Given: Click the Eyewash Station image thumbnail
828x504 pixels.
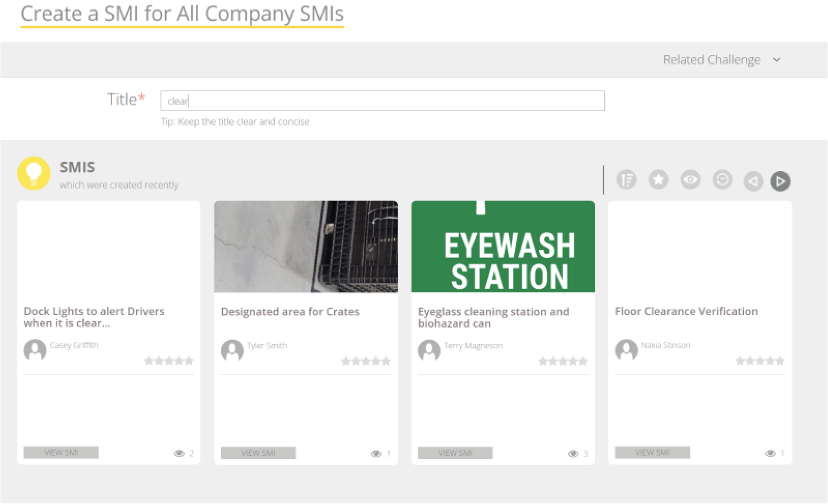Looking at the screenshot, I should click(503, 247).
